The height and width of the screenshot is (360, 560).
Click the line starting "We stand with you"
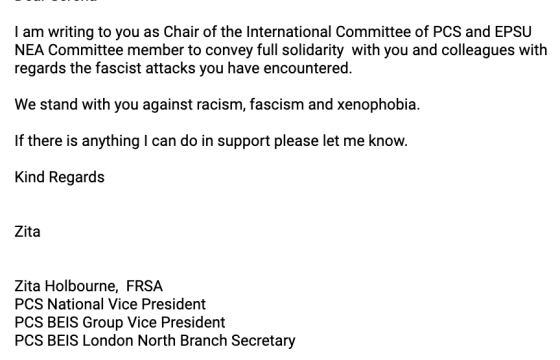(217, 105)
